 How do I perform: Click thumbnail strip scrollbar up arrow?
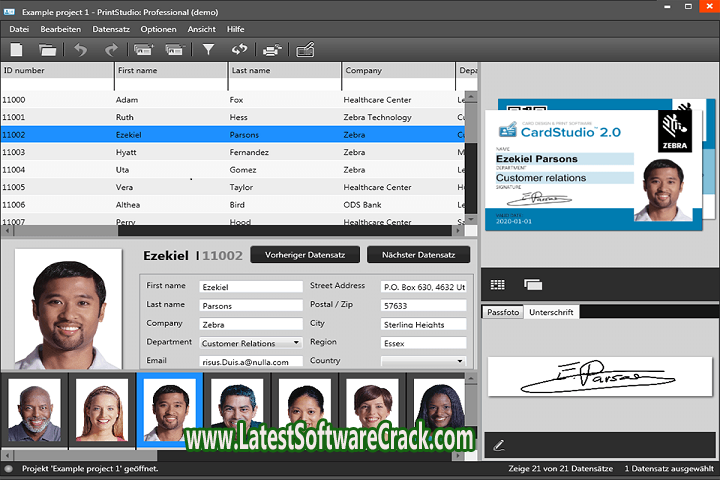[471, 378]
